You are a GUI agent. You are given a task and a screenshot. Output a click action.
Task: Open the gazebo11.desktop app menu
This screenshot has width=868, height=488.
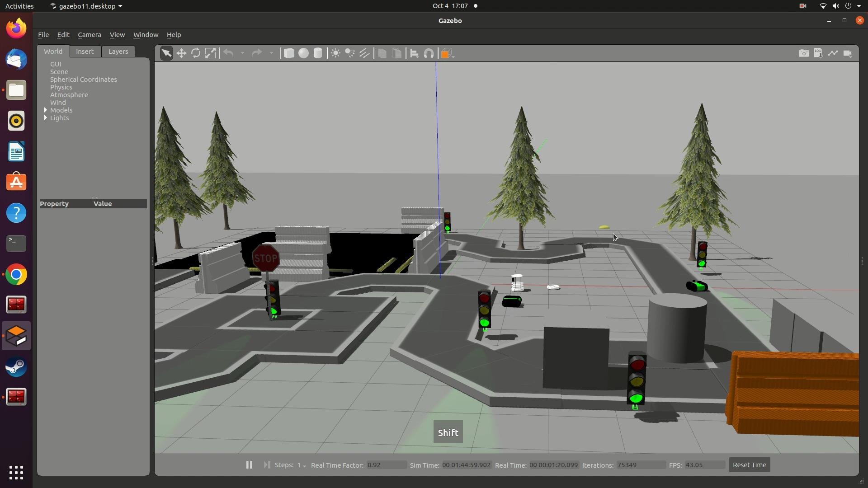(86, 6)
